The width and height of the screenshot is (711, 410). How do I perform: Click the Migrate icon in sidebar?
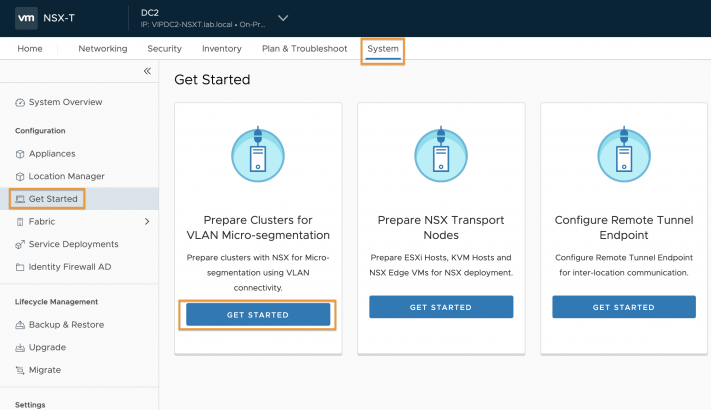(20, 370)
